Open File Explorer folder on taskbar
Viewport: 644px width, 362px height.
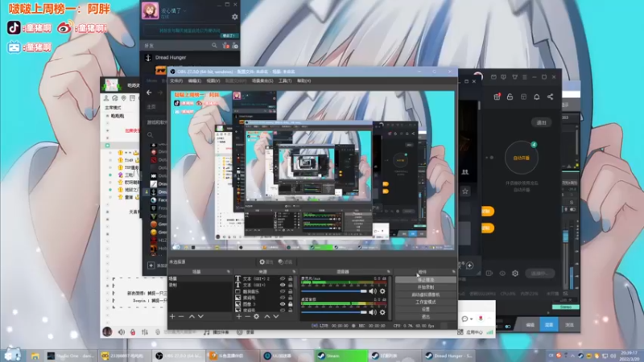click(x=35, y=356)
